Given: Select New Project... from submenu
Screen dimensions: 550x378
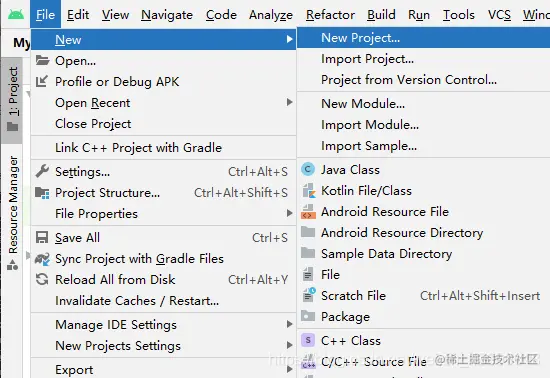Looking at the screenshot, I should (423, 38).
